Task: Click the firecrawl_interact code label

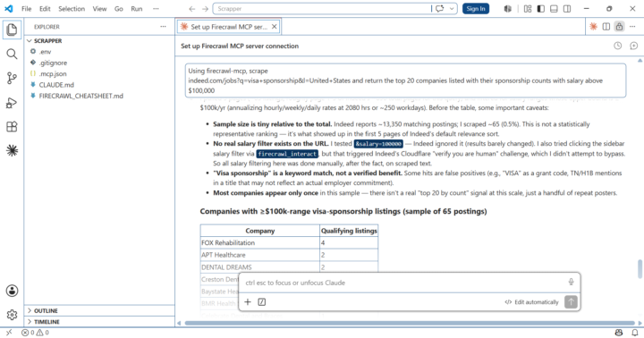Action: coord(287,154)
